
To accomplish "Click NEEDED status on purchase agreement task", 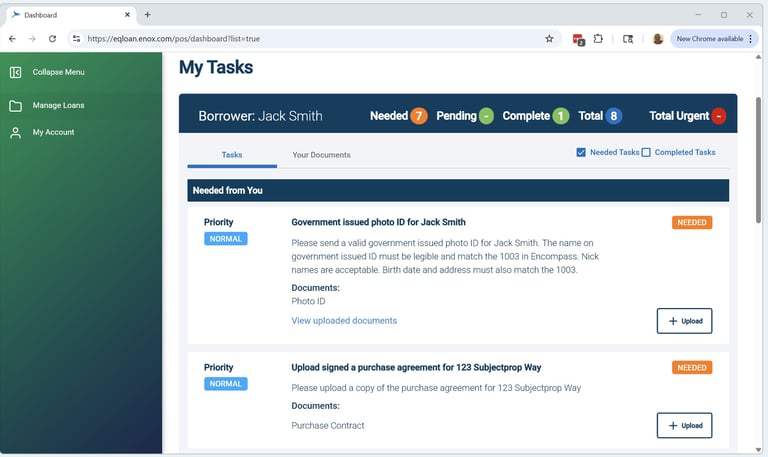I will click(692, 367).
